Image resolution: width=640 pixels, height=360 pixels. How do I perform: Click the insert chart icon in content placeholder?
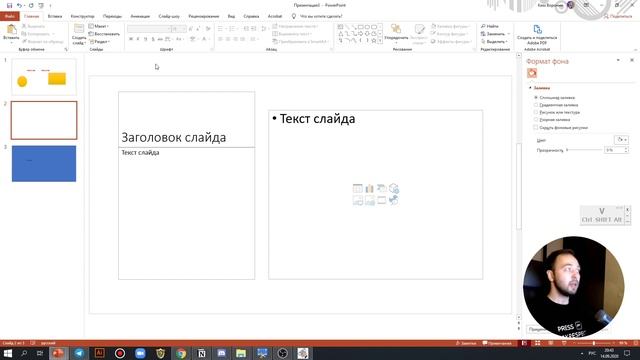[x=369, y=189]
